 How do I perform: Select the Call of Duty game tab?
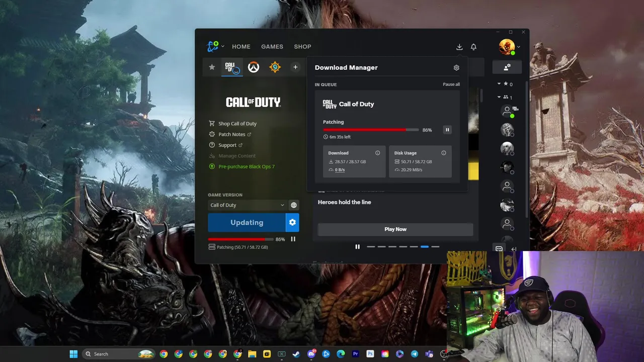click(232, 67)
